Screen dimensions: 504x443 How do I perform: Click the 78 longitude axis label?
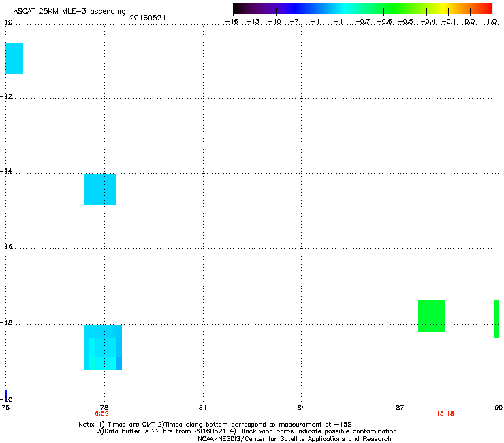tap(104, 408)
